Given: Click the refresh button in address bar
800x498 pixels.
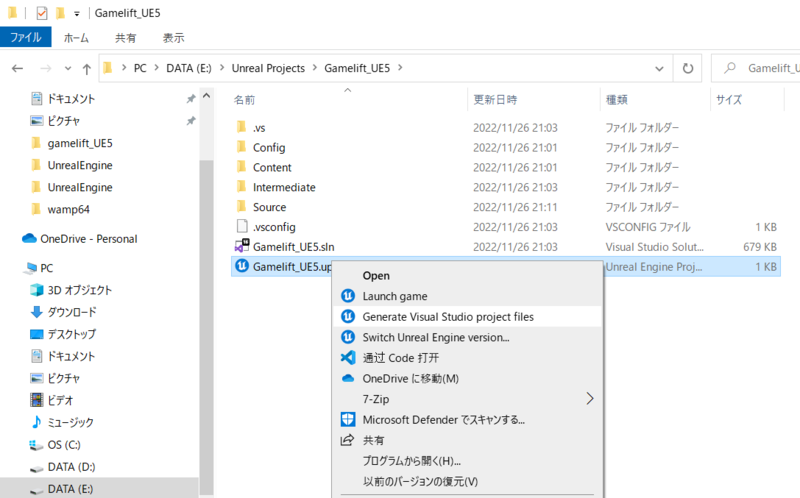Looking at the screenshot, I should (688, 68).
